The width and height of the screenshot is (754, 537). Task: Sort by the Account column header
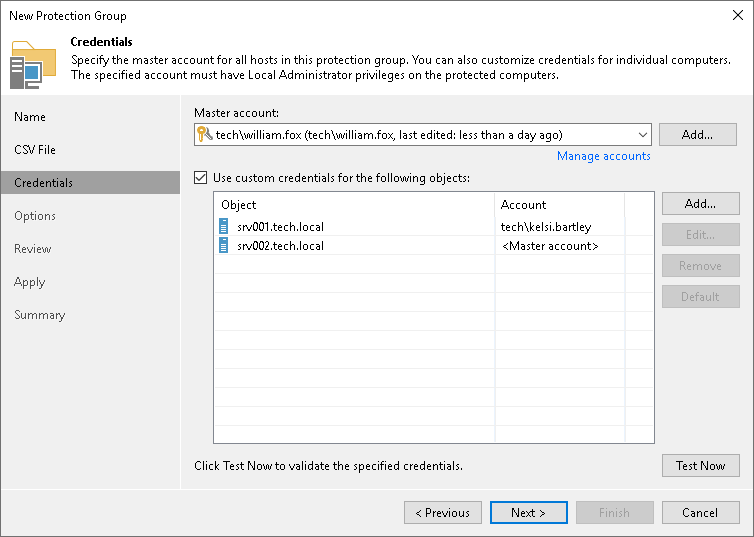point(560,205)
